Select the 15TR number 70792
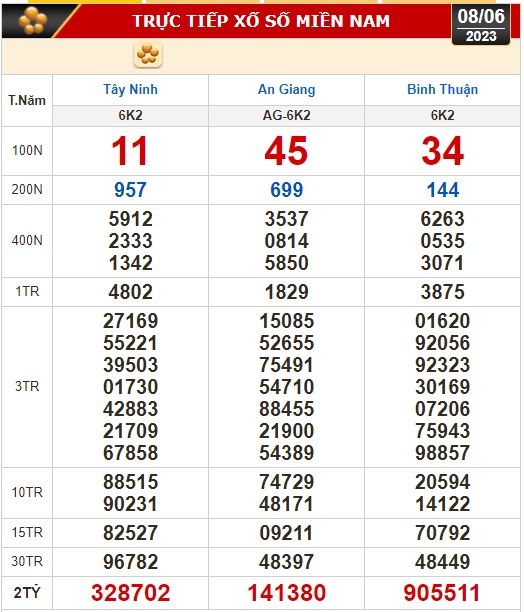 442,533
